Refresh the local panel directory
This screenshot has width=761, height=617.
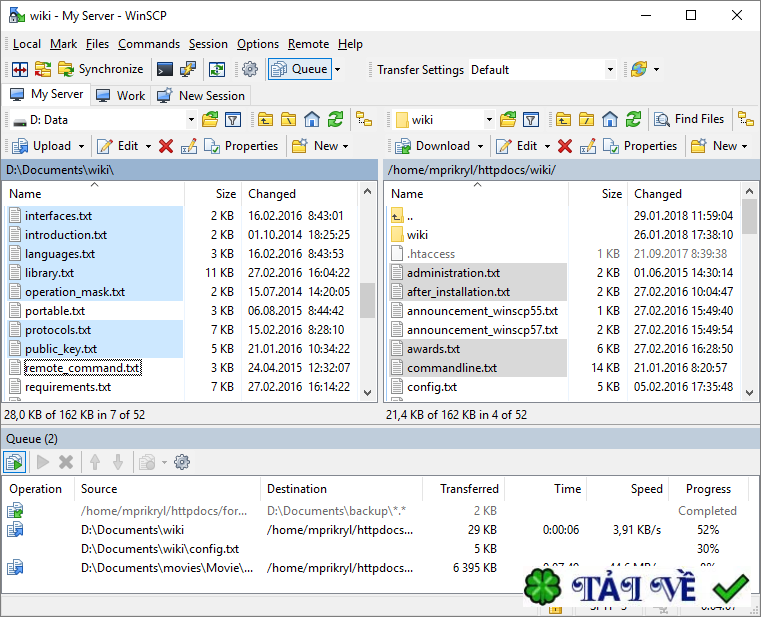tap(335, 119)
